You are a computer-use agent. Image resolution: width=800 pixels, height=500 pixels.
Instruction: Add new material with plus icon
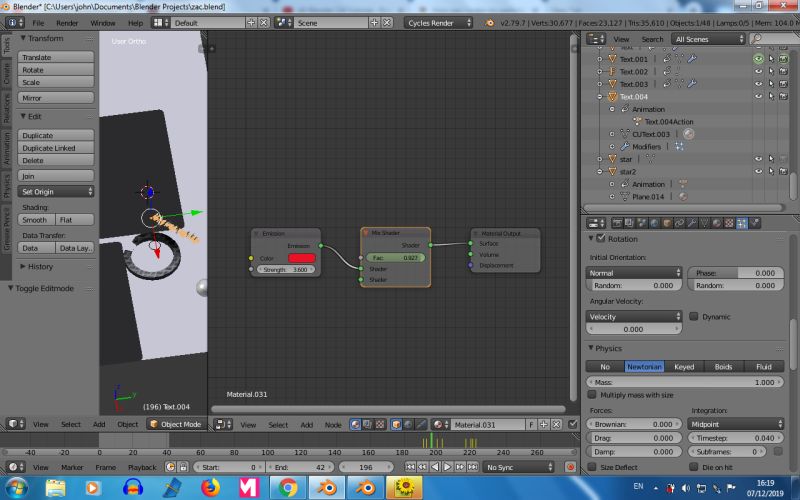[544, 424]
